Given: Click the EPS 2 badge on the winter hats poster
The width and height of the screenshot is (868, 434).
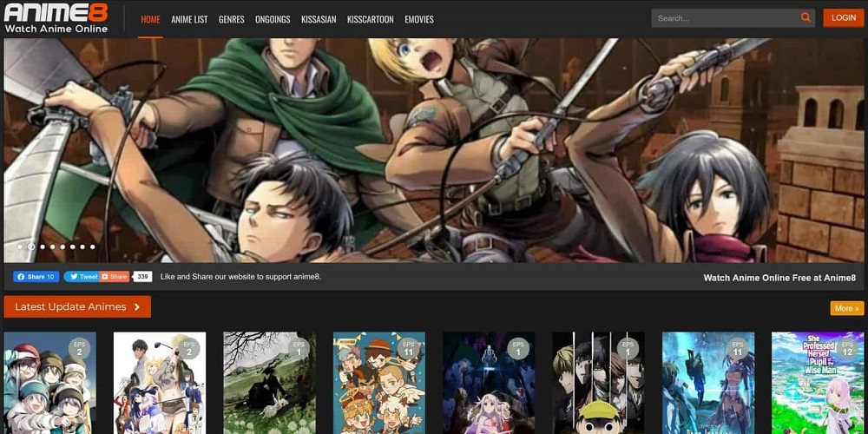Looking at the screenshot, I should (79, 349).
